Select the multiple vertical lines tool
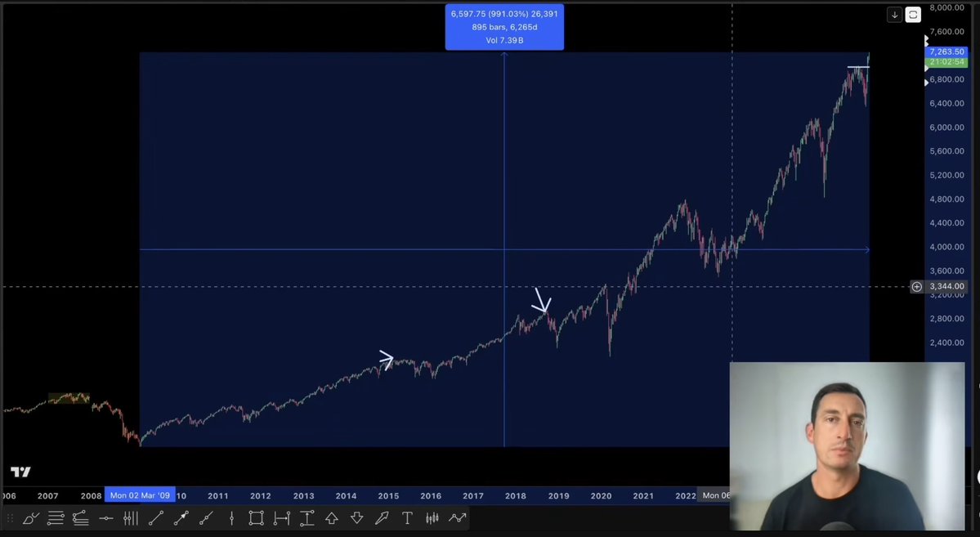980x537 pixels. pos(131,518)
